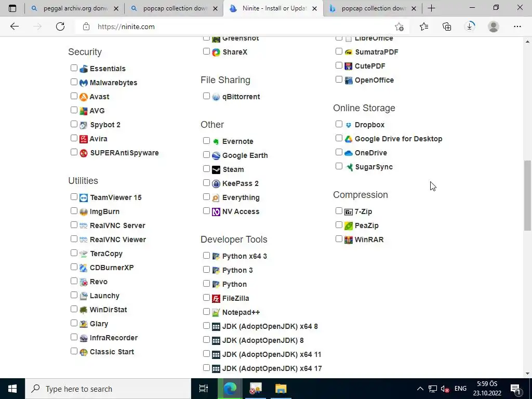The image size is (532, 399).
Task: Click the muted volume tray icon
Action: tap(445, 389)
